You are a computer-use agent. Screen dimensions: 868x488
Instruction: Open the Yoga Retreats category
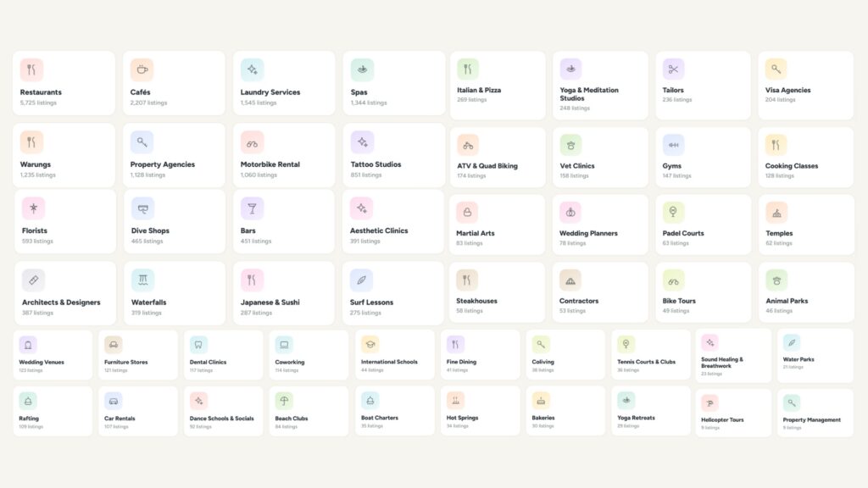[x=651, y=411]
